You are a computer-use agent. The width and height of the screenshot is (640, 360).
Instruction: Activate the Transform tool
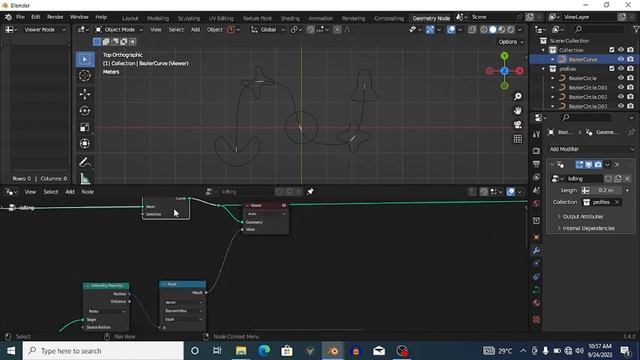tap(85, 143)
